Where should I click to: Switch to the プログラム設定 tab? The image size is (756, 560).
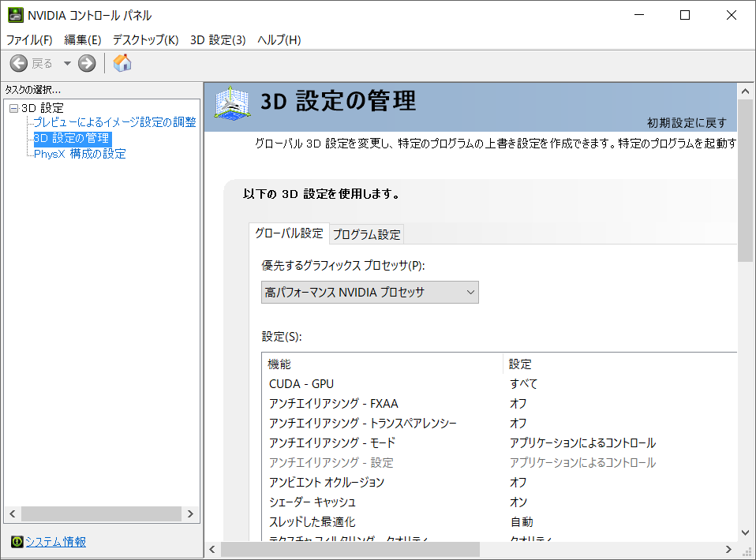pos(366,234)
